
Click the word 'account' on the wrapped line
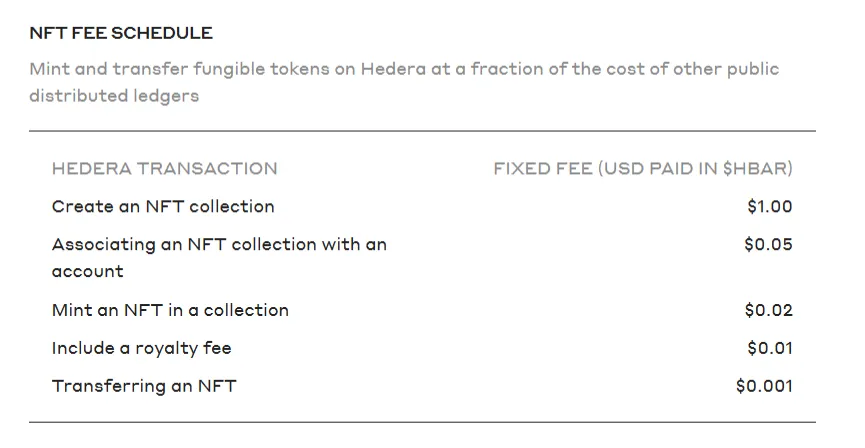(x=88, y=271)
